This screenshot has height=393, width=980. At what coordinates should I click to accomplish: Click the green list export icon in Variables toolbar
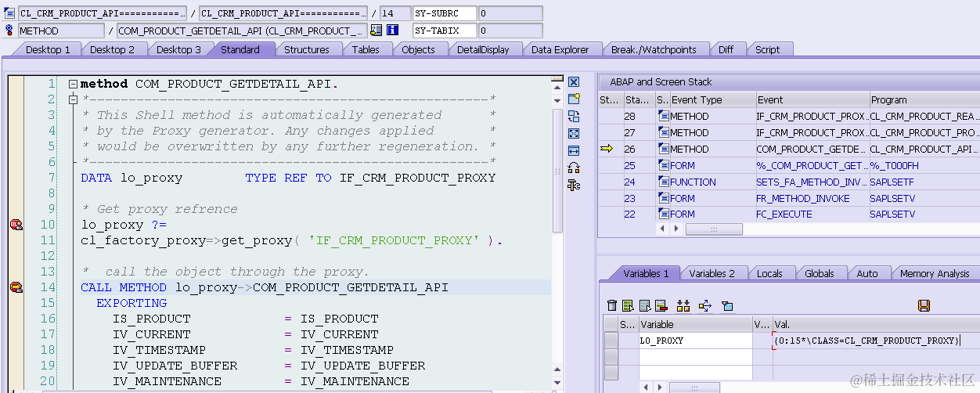628,305
